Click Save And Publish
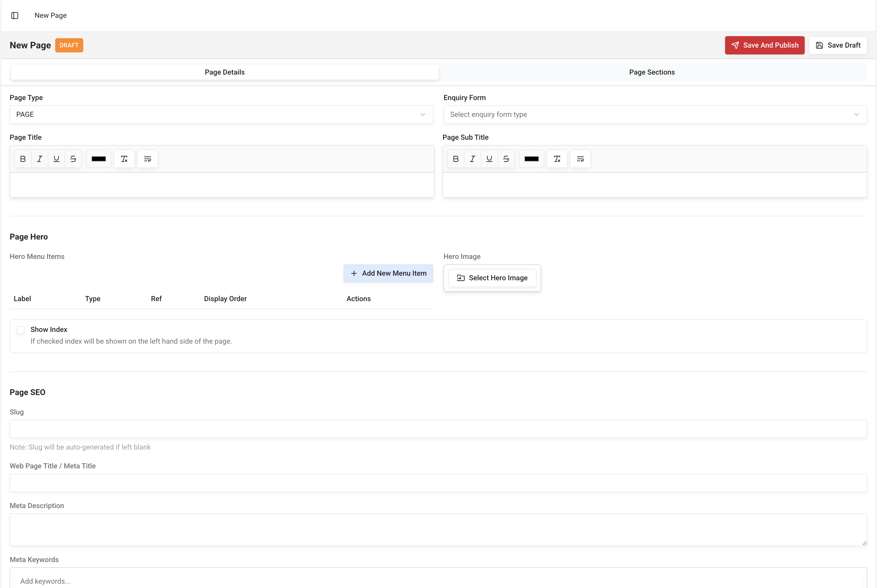Screen dimensions: 877x588 (765, 45)
